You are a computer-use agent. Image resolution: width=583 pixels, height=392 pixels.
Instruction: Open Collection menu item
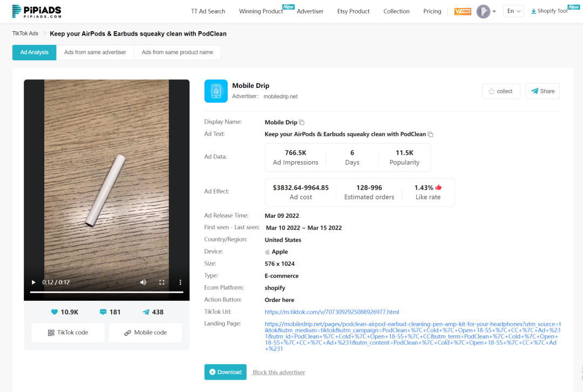point(396,11)
